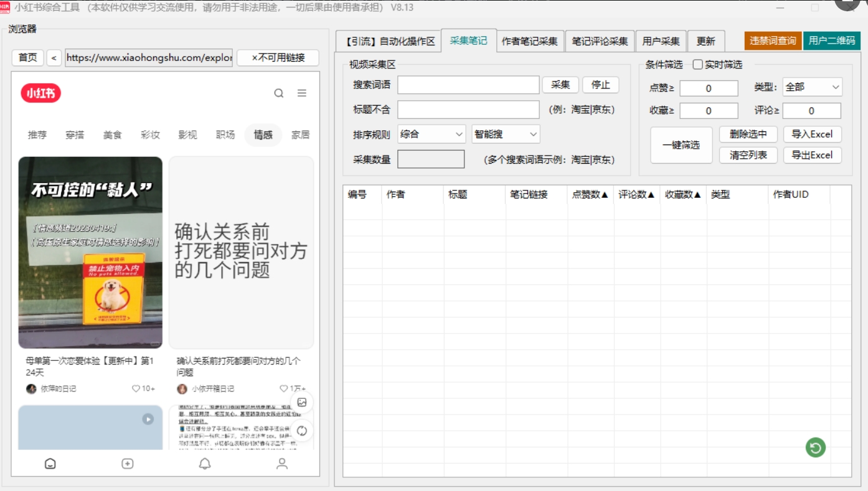
Task: Click the plus create-post icon in bottom bar
Action: tap(128, 464)
